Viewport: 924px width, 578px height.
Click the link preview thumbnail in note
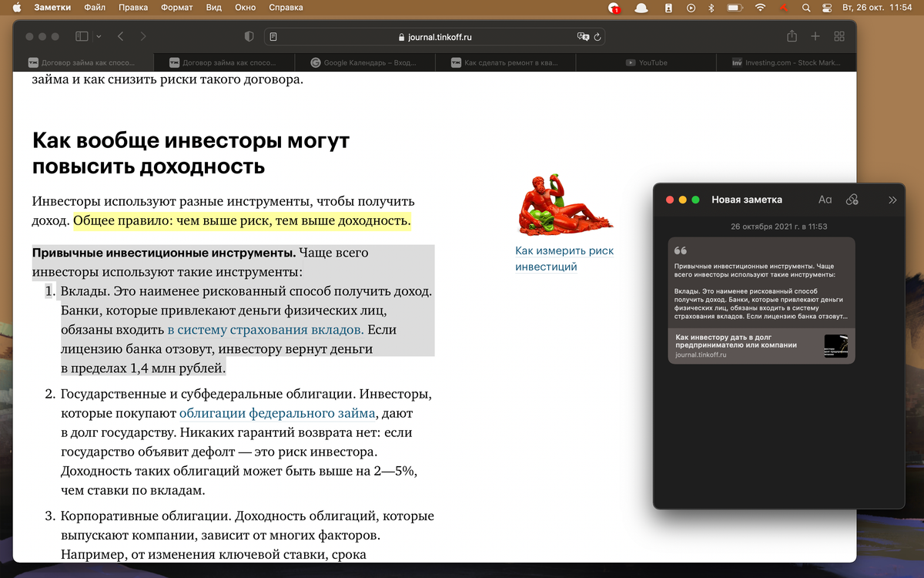click(835, 346)
